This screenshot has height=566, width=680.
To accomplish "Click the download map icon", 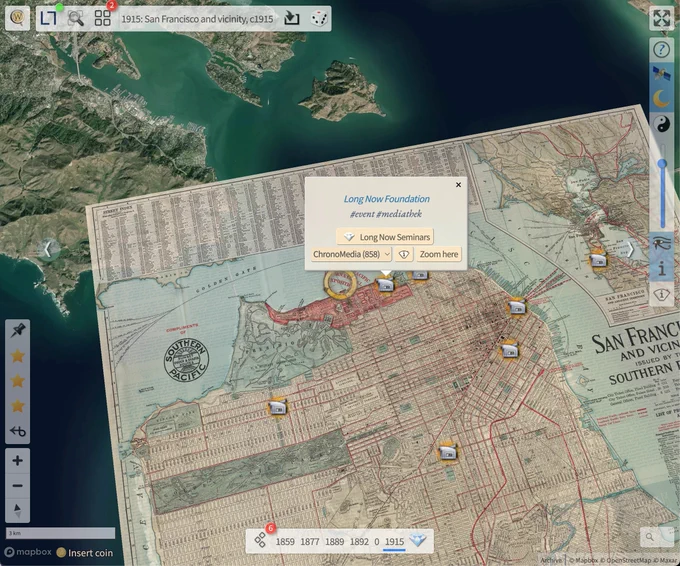I will pos(291,18).
